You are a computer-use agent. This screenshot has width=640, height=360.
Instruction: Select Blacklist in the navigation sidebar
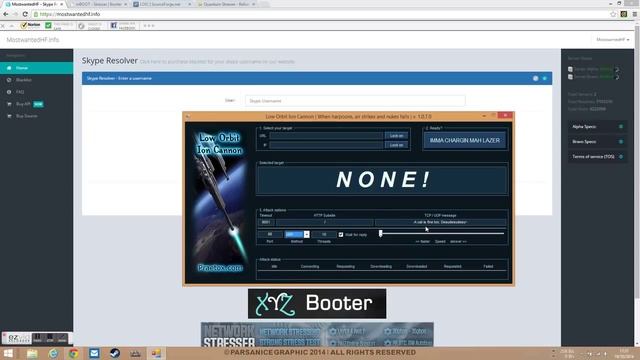(36, 80)
